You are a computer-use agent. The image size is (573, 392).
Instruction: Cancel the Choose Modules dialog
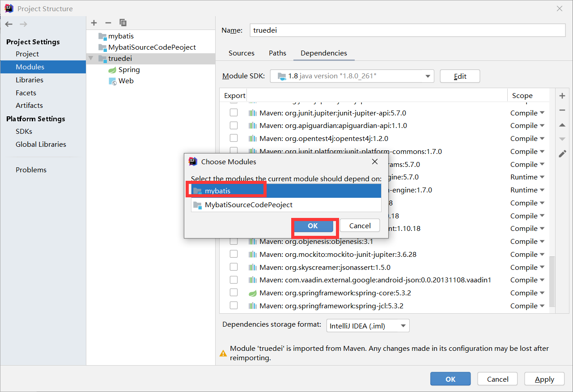360,226
